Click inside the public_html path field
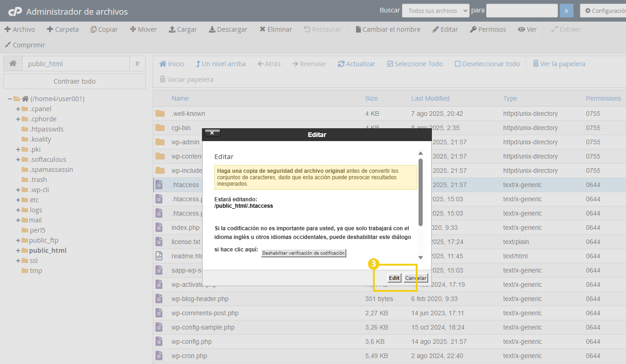This screenshot has height=364, width=626. click(x=76, y=63)
